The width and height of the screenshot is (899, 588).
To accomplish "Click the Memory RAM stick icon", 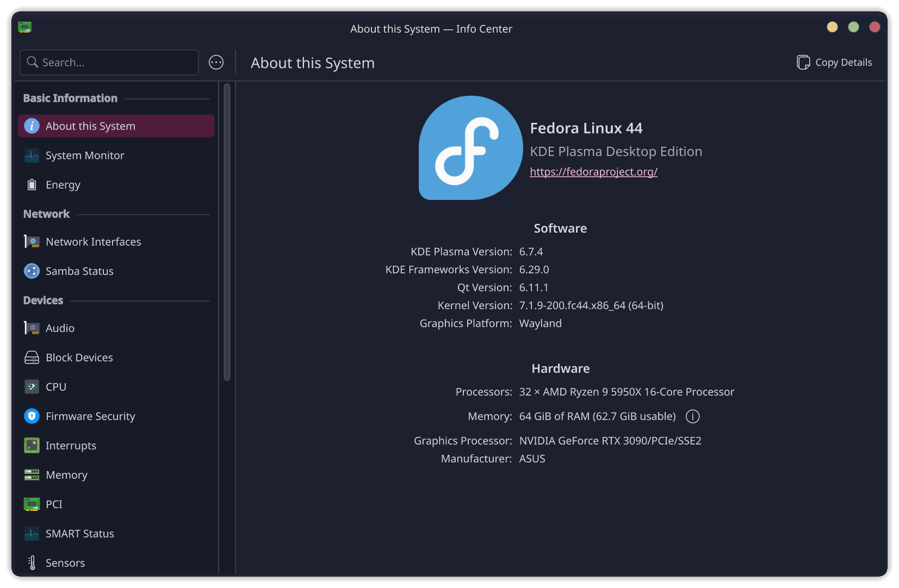I will pyautogui.click(x=32, y=475).
